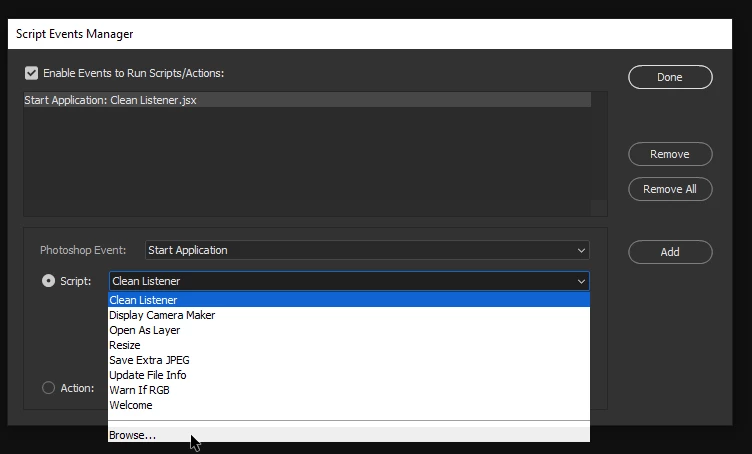Choose Welcome script option

(349, 405)
